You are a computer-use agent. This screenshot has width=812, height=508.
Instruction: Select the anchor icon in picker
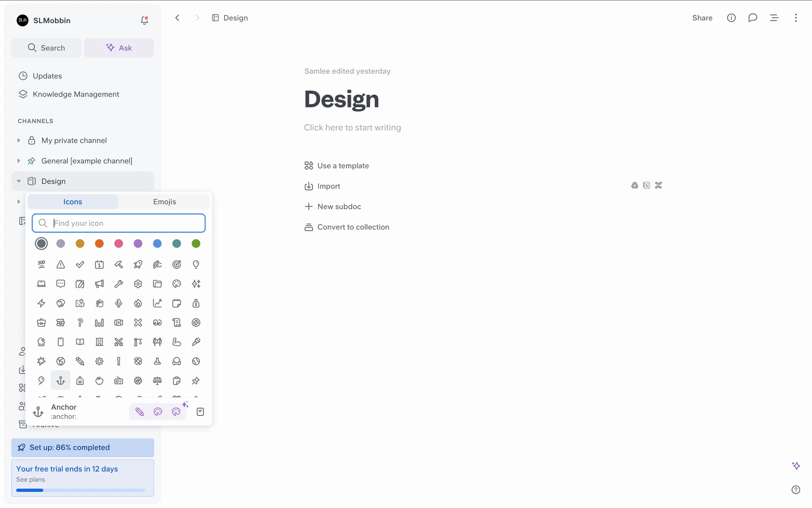pos(60,381)
